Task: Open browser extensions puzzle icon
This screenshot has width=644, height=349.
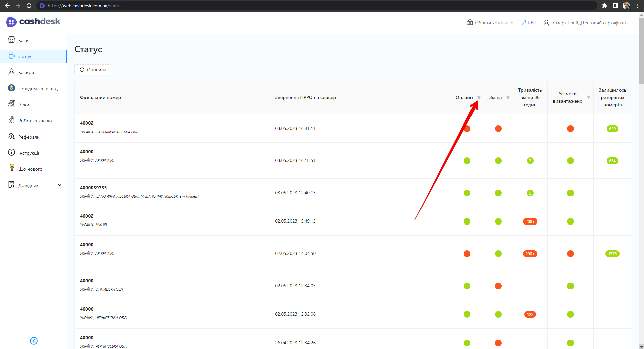Action: 604,6
